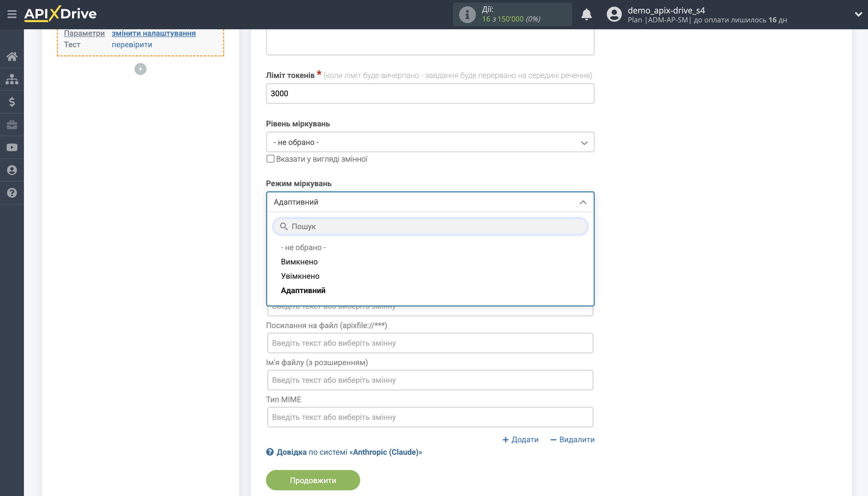Select the 'Адаптивний' option in list

coord(303,290)
